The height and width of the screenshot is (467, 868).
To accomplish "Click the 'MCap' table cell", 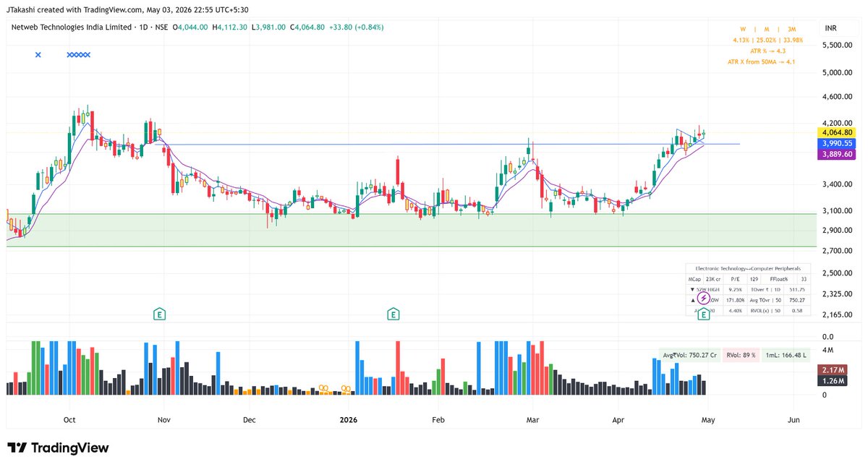I will click(x=694, y=278).
